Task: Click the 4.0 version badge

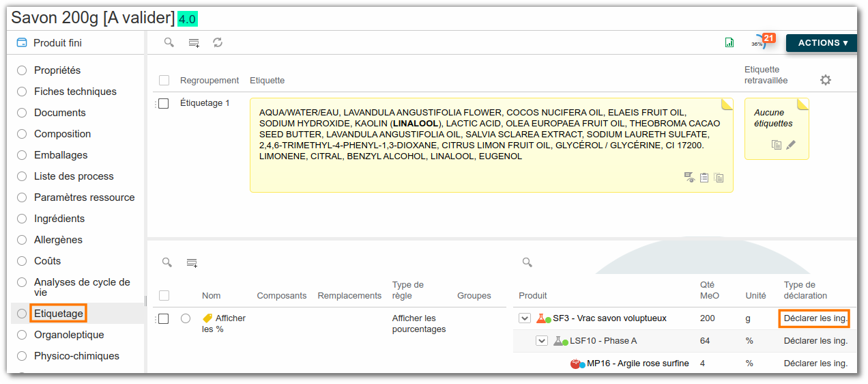Action: (x=188, y=19)
